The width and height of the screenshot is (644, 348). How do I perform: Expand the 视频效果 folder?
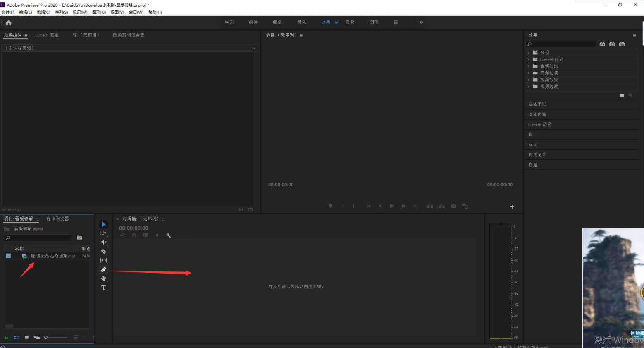coord(528,79)
